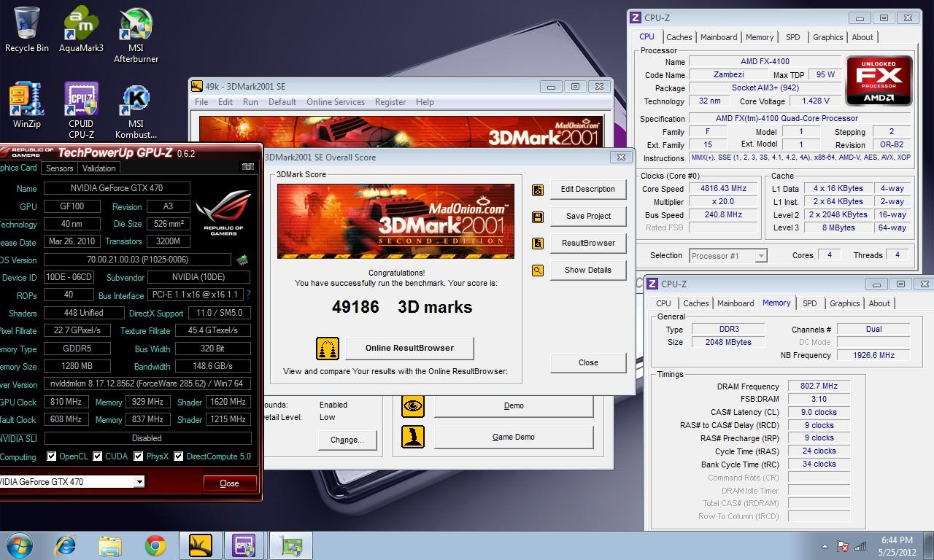
Task: Click the Save Project button
Action: pyautogui.click(x=588, y=217)
